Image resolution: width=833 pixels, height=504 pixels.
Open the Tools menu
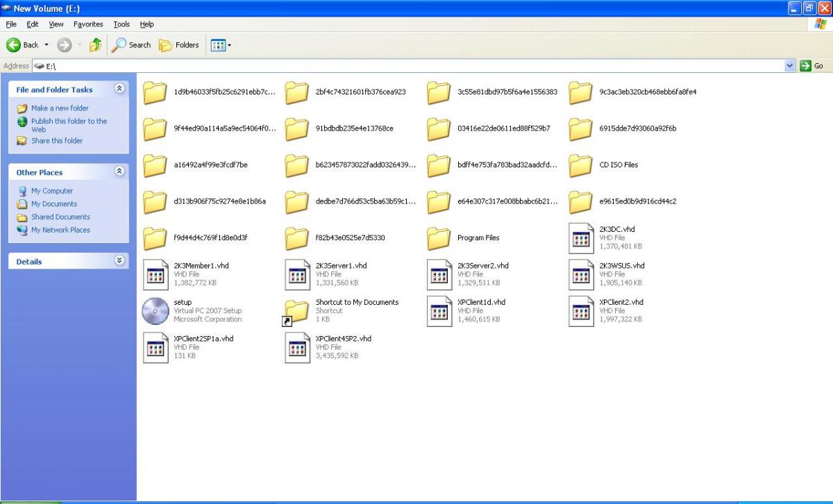[x=121, y=24]
